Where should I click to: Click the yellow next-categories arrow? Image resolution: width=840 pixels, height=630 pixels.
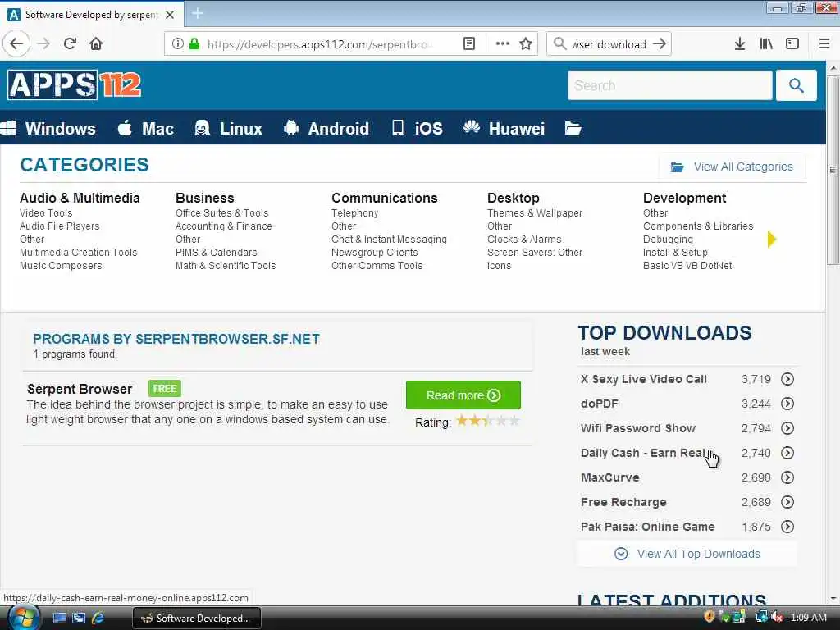coord(771,239)
